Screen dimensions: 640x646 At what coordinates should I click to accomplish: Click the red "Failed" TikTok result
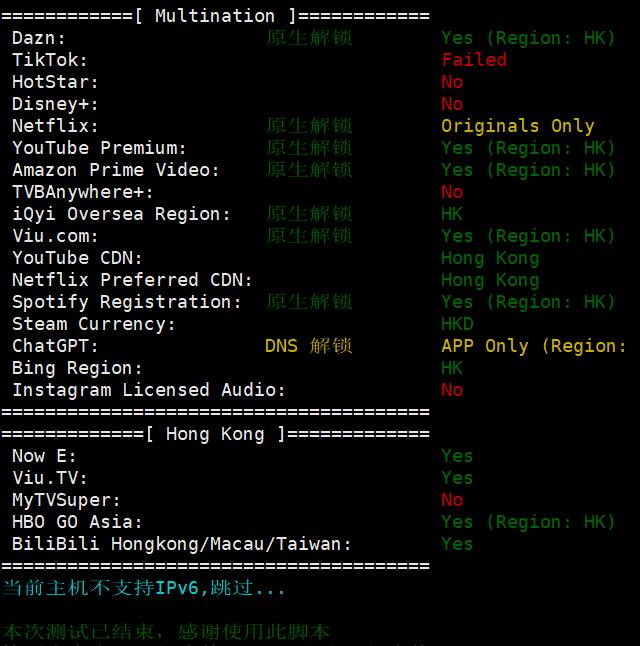click(474, 60)
